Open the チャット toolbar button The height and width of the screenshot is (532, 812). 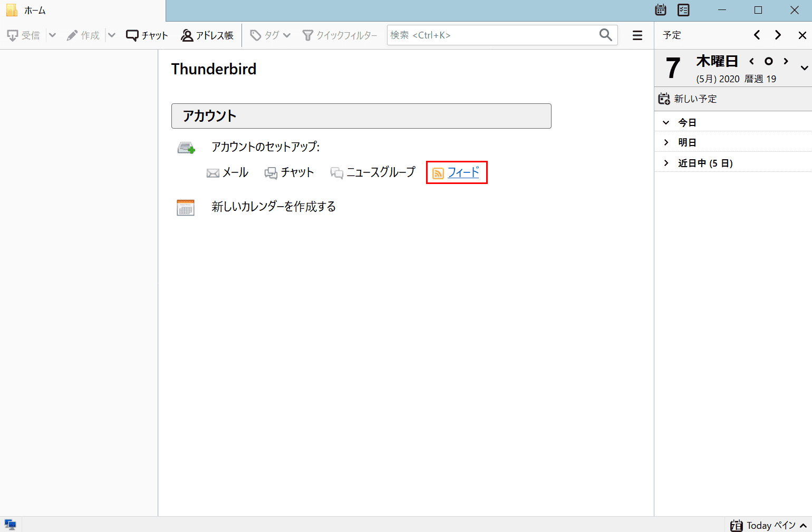pyautogui.click(x=147, y=35)
